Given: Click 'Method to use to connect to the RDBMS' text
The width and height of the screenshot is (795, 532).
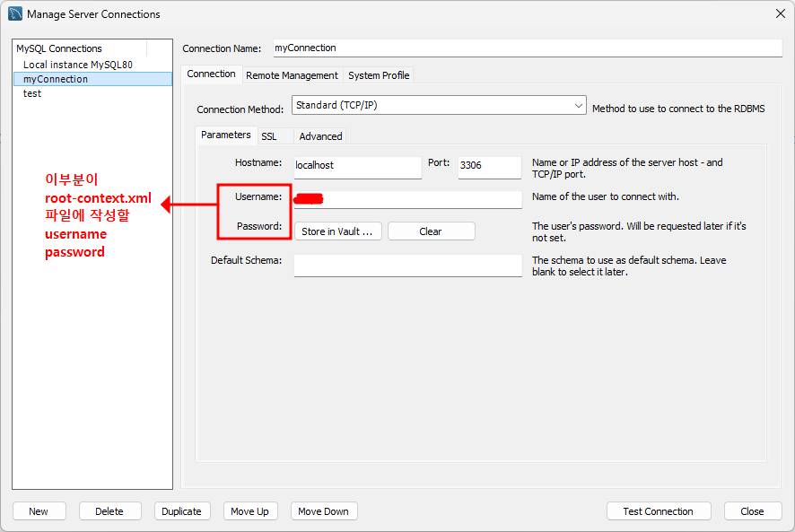Looking at the screenshot, I should click(x=678, y=109).
